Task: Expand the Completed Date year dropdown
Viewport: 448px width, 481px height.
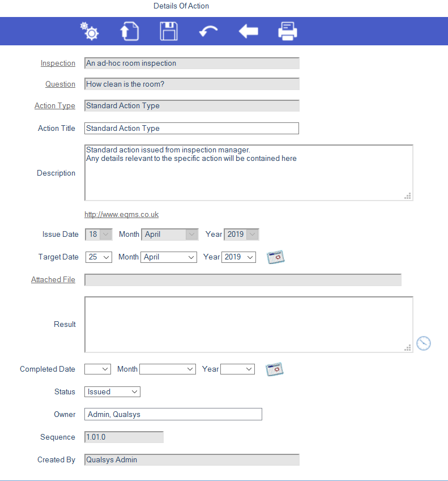Action: point(237,369)
